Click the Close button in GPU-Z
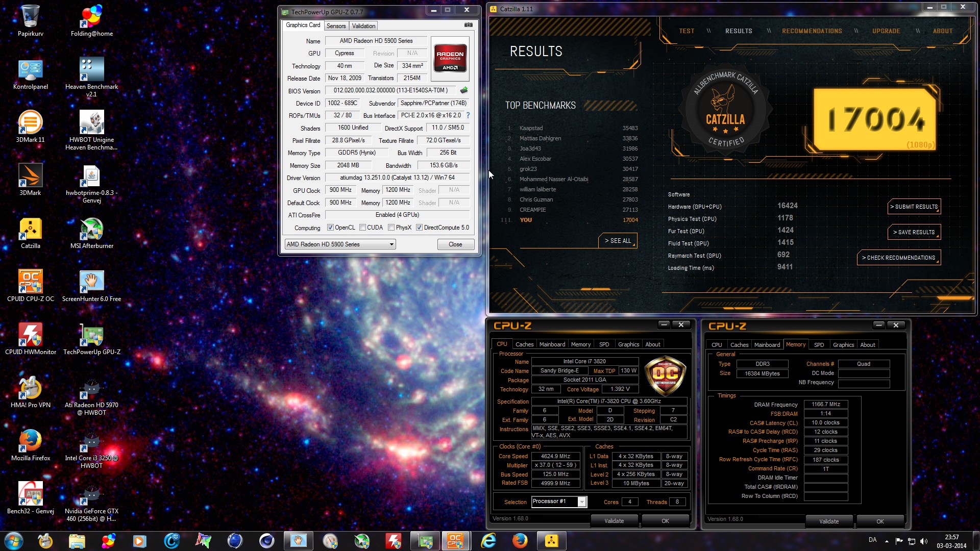 (455, 244)
